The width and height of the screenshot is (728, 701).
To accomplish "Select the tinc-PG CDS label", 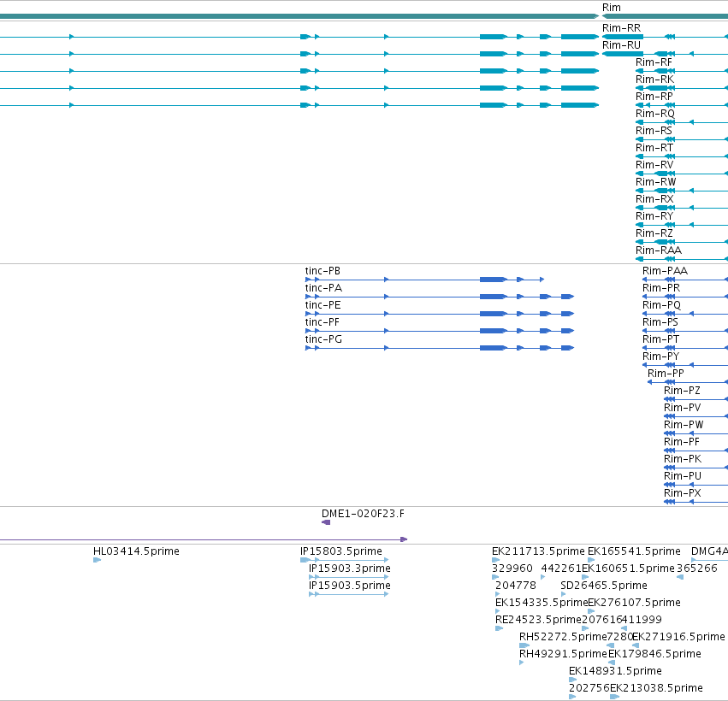I will coord(323,339).
